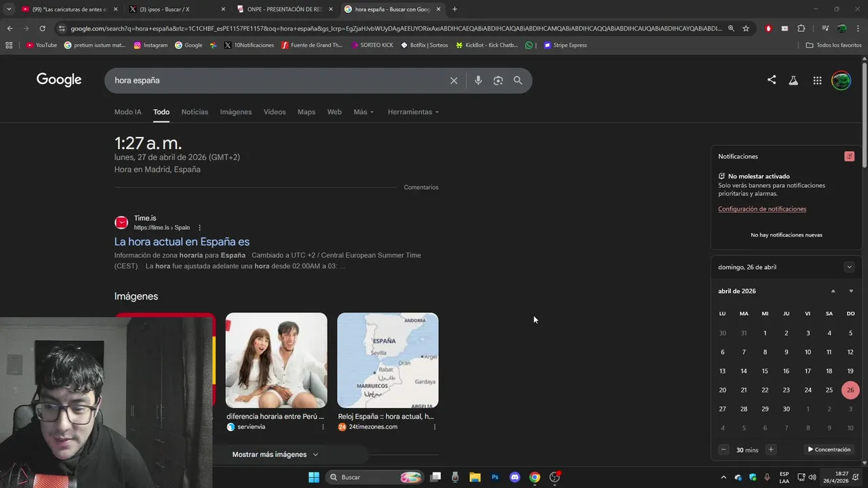
Task: Clear the Google search box text
Action: pos(454,81)
